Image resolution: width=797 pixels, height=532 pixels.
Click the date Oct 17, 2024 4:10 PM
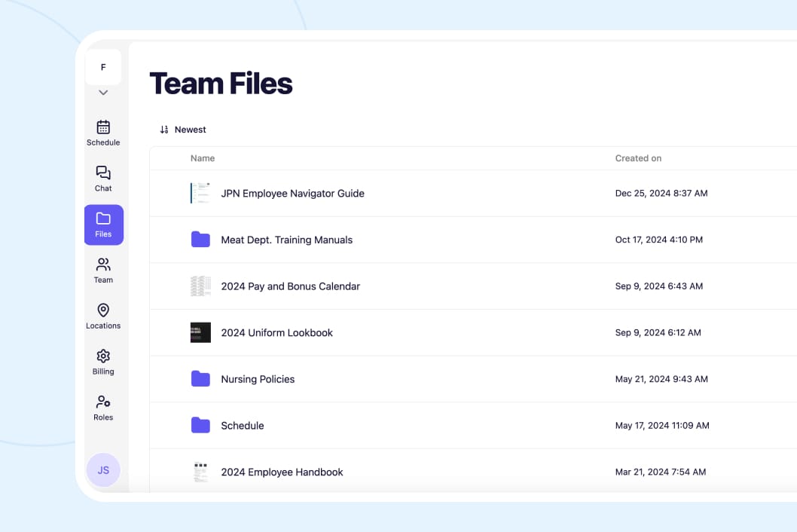click(x=658, y=240)
